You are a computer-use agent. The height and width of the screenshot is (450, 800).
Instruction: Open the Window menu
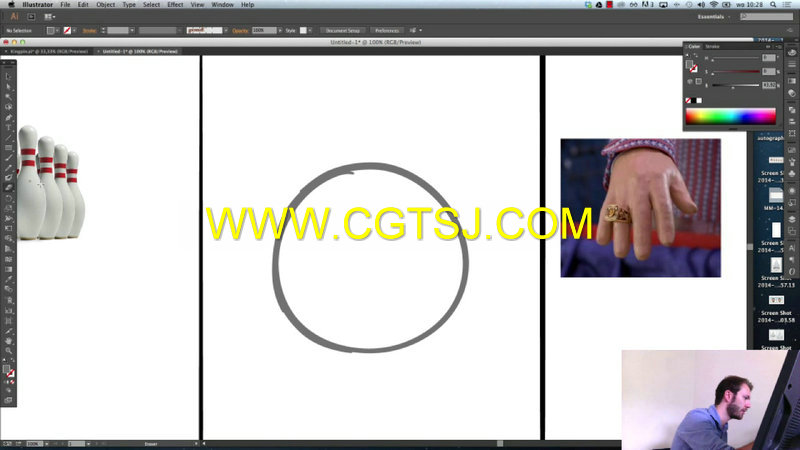pyautogui.click(x=222, y=5)
